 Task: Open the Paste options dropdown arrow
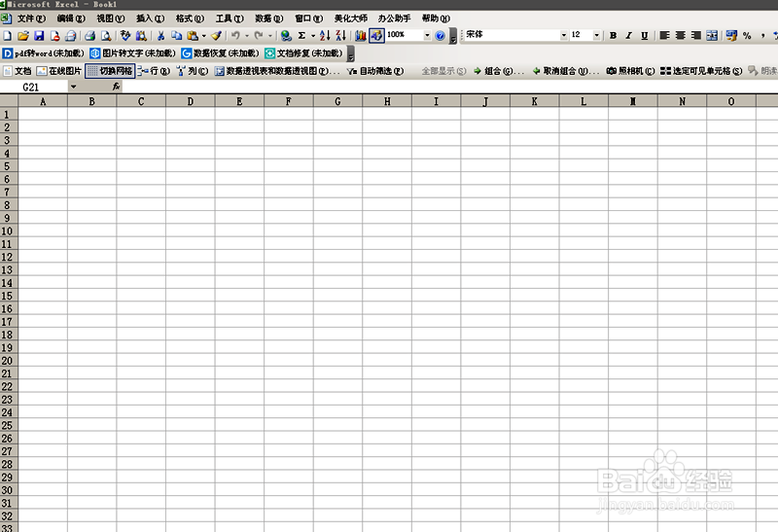coord(204,36)
